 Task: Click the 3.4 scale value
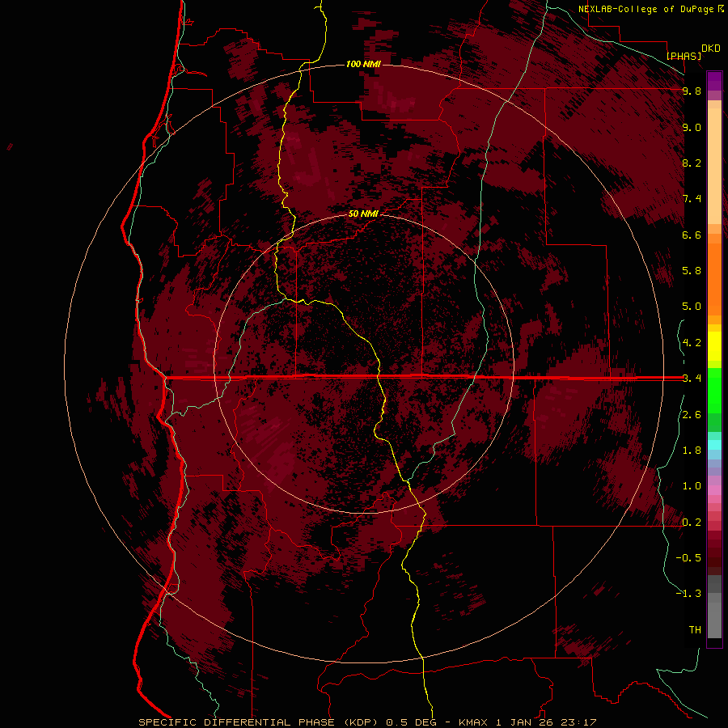(692, 379)
